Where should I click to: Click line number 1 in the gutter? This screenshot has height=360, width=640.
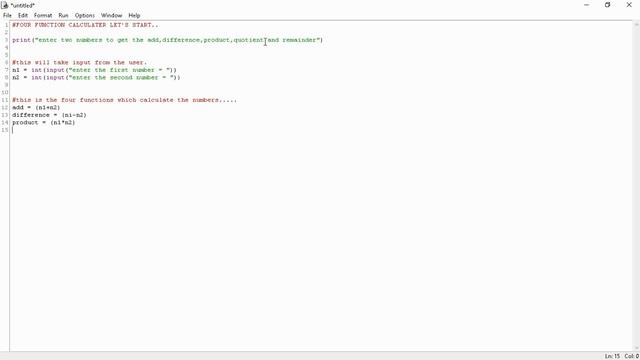click(x=6, y=25)
